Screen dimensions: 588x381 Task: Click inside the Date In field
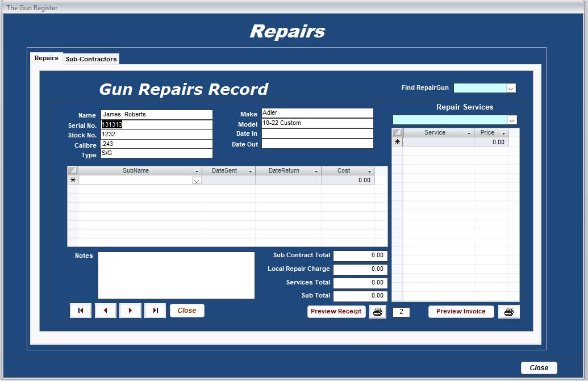(316, 134)
